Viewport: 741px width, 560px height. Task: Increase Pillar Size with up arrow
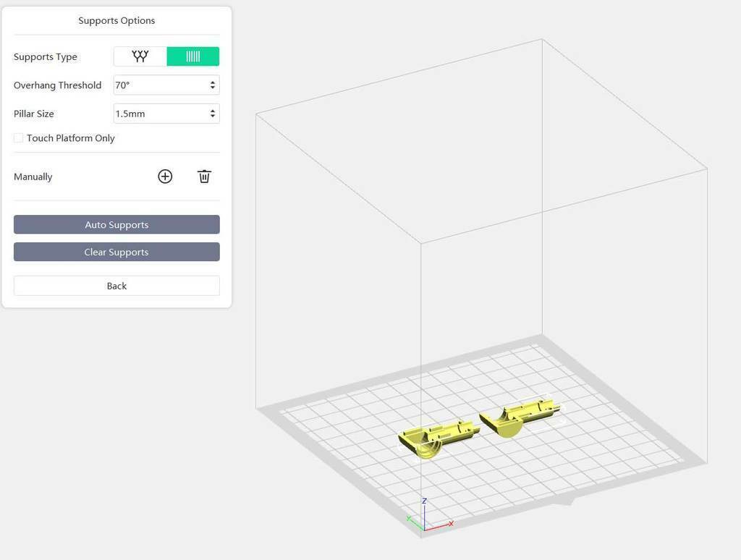[213, 111]
